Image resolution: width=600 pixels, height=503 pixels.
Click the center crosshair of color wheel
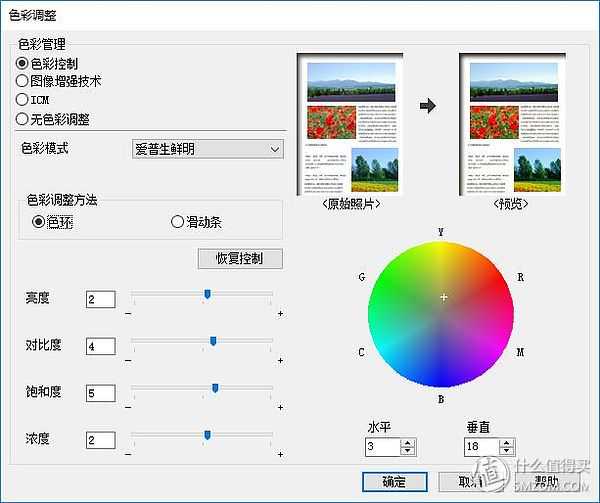[442, 297]
